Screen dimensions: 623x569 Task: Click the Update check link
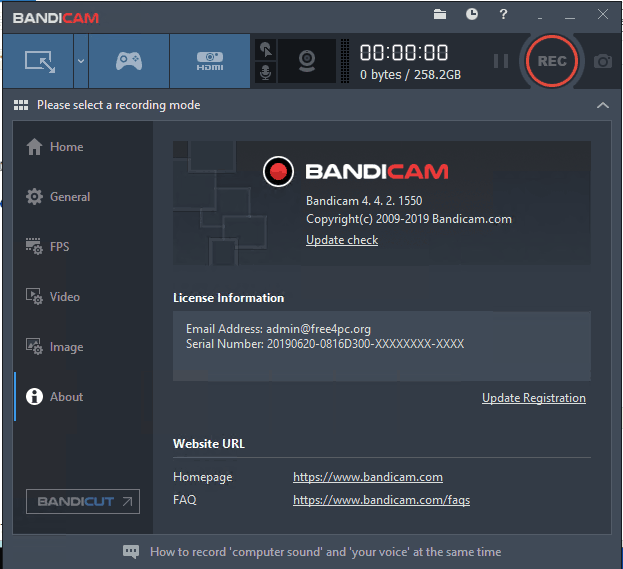click(342, 240)
